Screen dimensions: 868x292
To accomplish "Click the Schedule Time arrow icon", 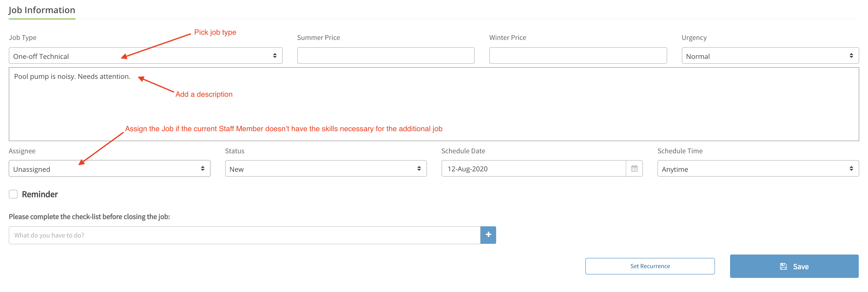I will click(x=851, y=169).
